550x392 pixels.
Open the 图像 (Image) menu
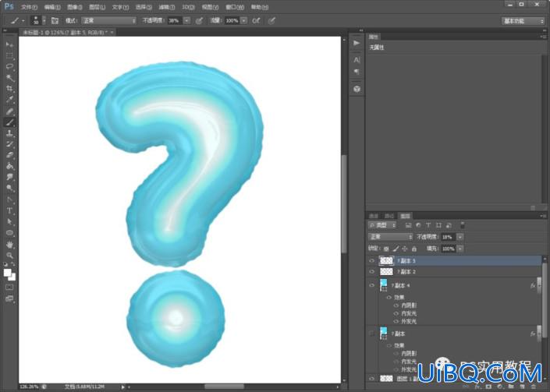pyautogui.click(x=74, y=7)
